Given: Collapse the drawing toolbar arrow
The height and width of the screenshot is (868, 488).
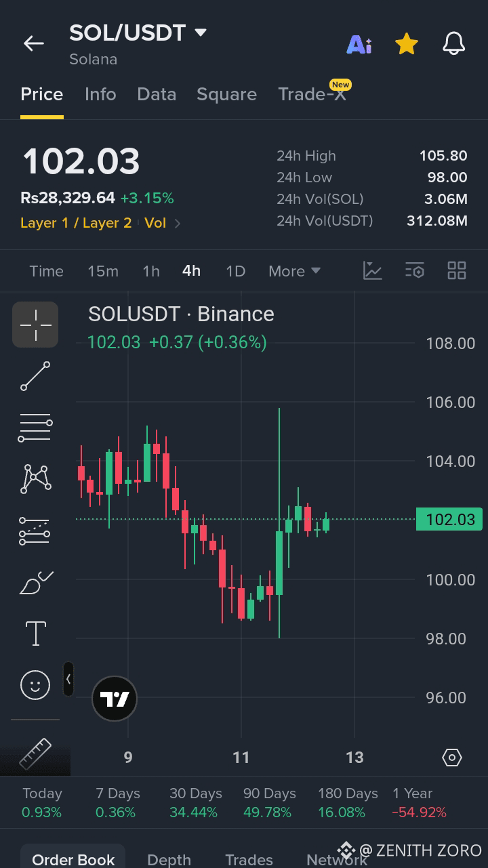Looking at the screenshot, I should pos(68,679).
